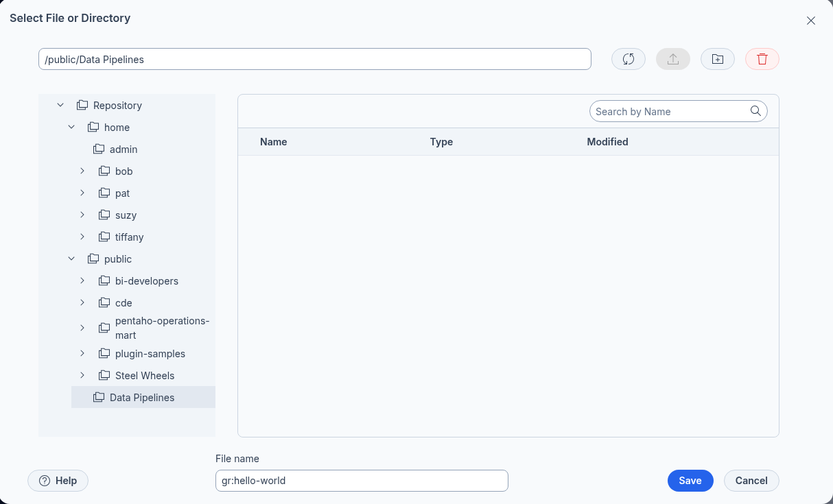This screenshot has height=504, width=833.
Task: Expand the pentaho-operations-mart folder
Action: pyautogui.click(x=82, y=328)
